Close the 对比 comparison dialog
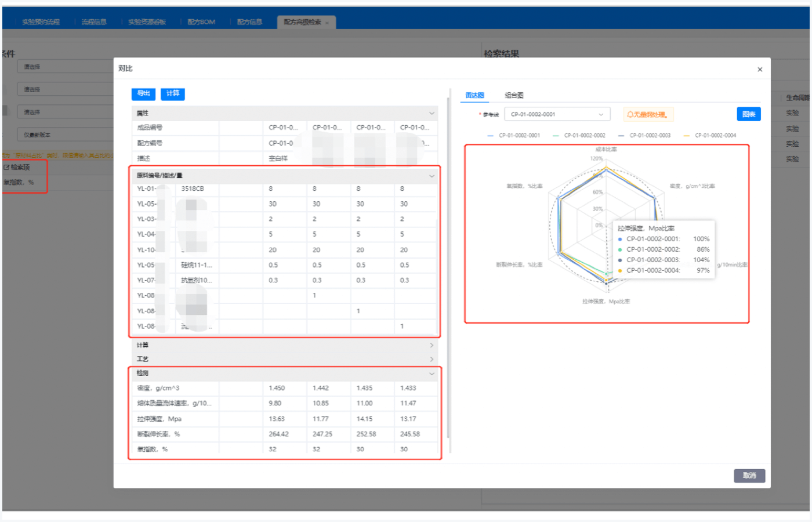 (x=760, y=70)
